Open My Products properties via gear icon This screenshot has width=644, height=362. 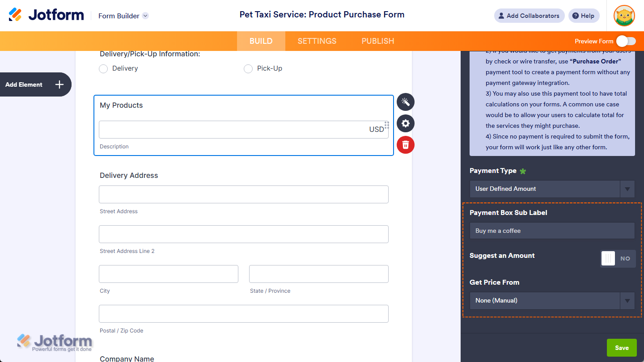405,123
